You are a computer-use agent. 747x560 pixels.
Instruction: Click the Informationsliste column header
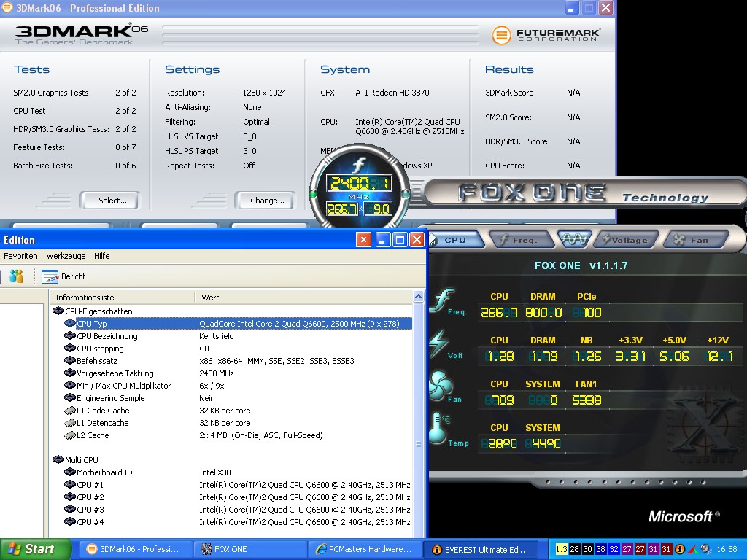pyautogui.click(x=122, y=297)
